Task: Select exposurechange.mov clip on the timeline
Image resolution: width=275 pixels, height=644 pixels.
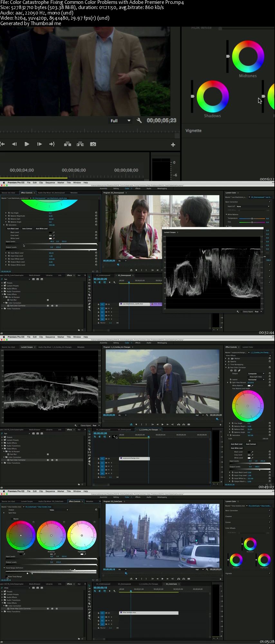Action: tap(134, 458)
